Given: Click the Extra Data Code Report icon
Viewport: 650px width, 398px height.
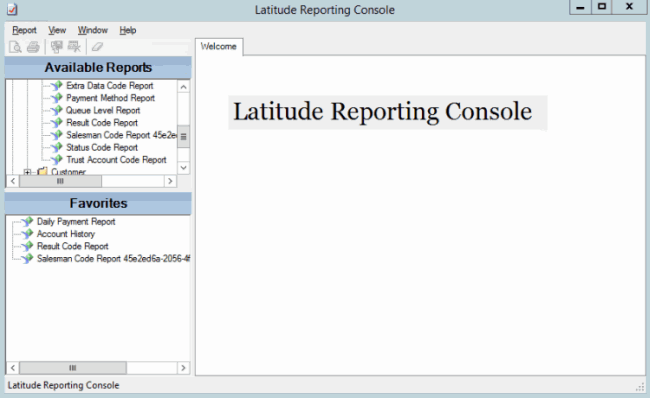Looking at the screenshot, I should pos(57,86).
